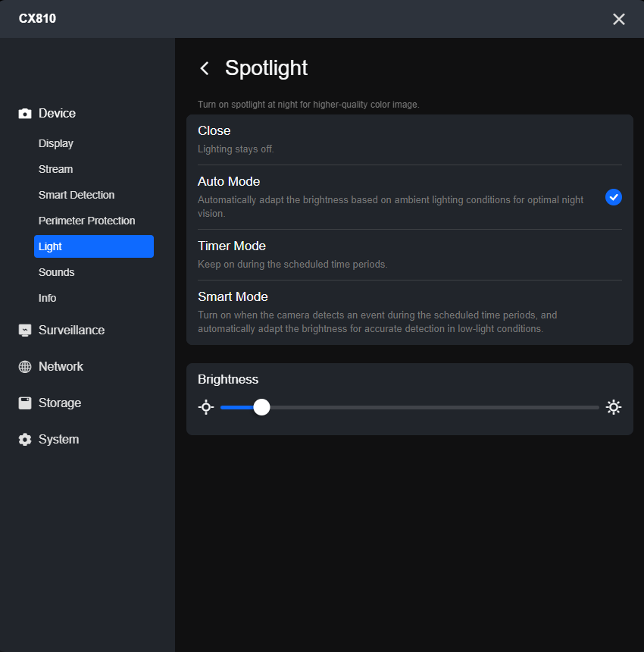Expand the Network section

coord(61,366)
